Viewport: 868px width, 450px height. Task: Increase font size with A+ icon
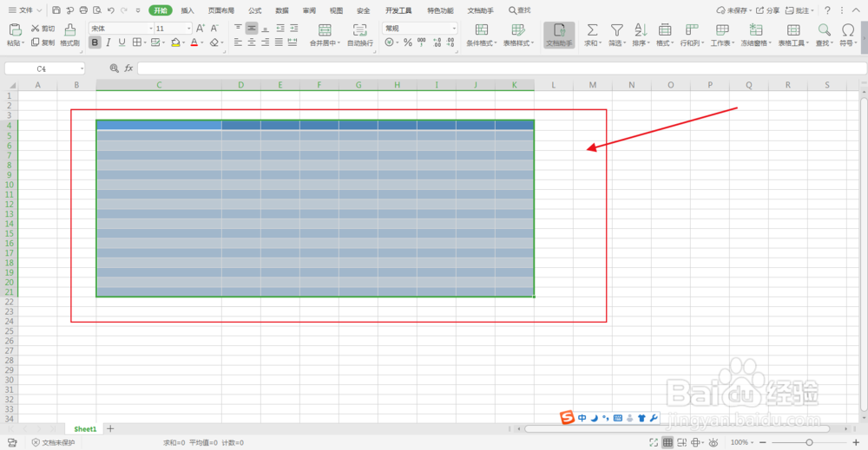(x=201, y=29)
